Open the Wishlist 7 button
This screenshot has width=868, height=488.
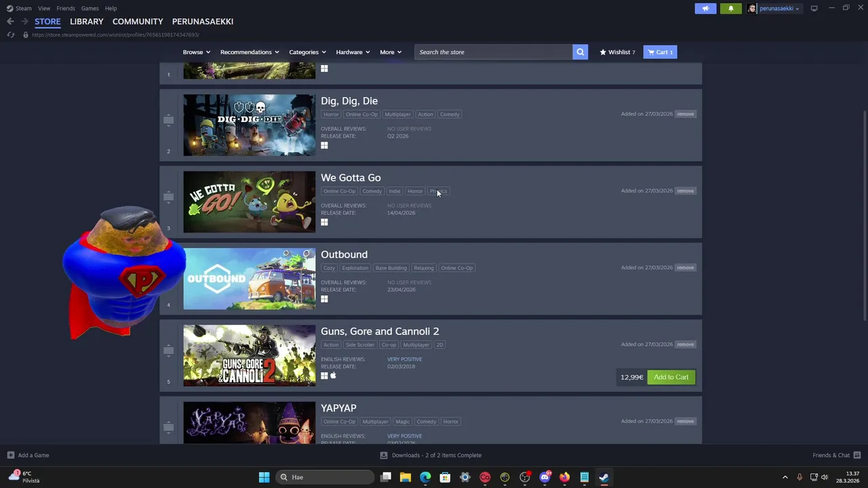coord(617,52)
